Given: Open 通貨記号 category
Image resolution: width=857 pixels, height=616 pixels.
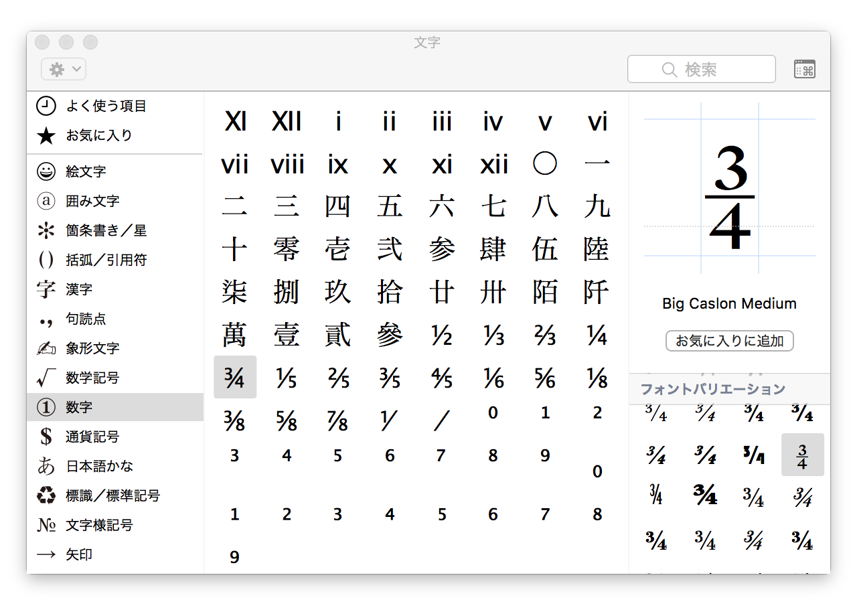Looking at the screenshot, I should 115,437.
